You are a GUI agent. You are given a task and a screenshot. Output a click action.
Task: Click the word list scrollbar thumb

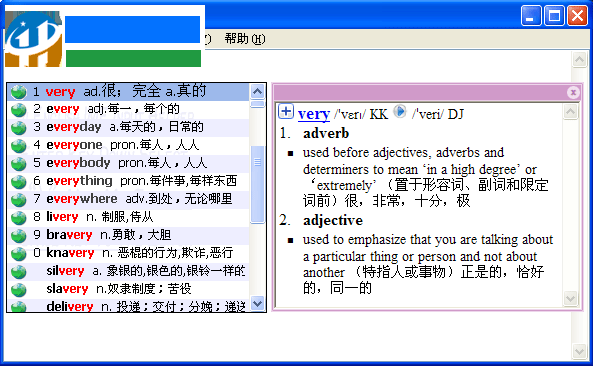click(x=257, y=185)
